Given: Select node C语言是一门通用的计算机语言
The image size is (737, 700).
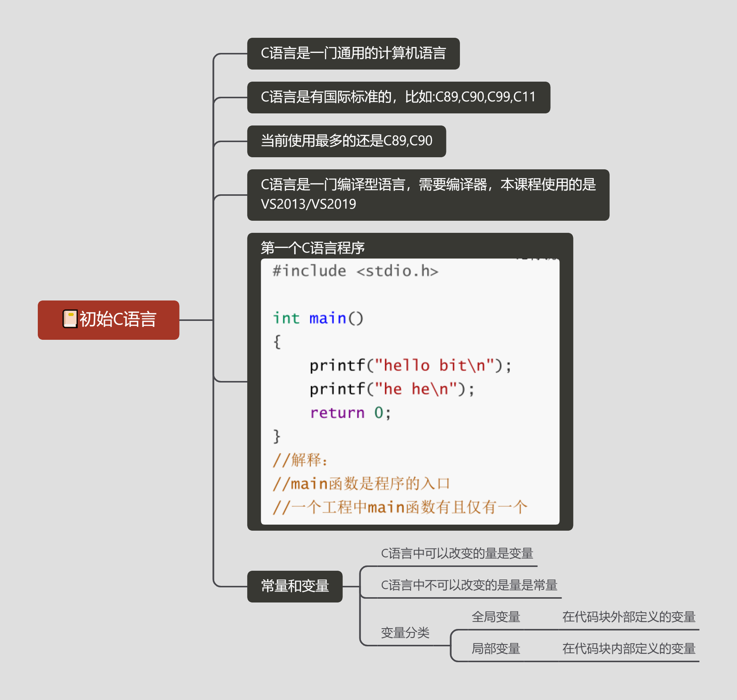Looking at the screenshot, I should (x=353, y=54).
